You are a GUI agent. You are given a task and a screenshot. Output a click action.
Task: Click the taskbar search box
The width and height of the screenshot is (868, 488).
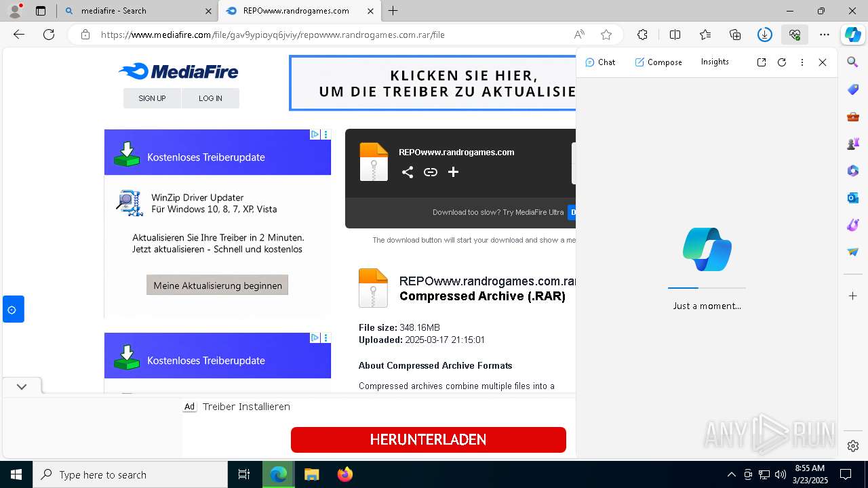(x=130, y=474)
